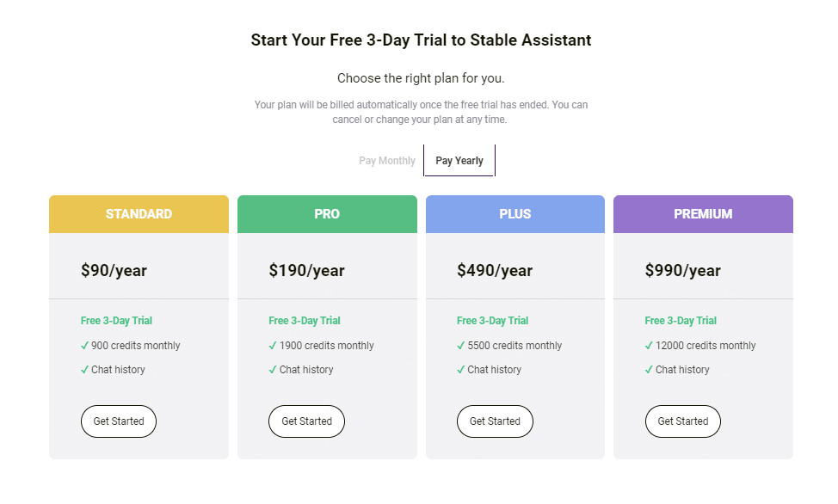Click the green Pro plan banner
The width and height of the screenshot is (838, 504).
pyautogui.click(x=327, y=213)
